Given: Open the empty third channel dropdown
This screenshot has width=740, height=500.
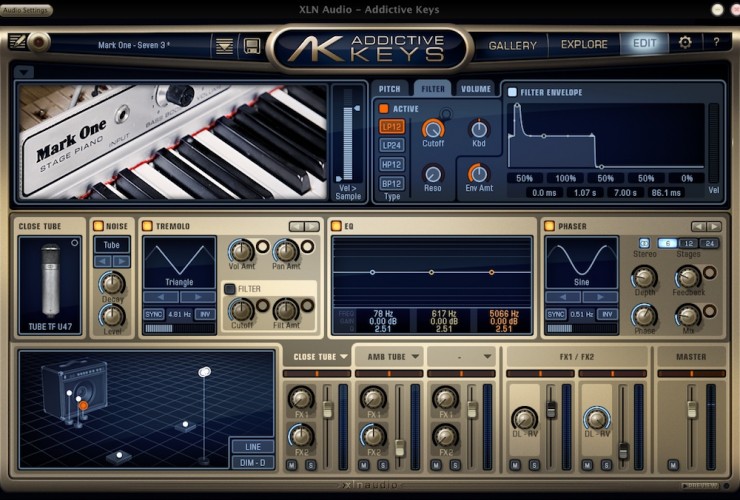Looking at the screenshot, I should click(x=487, y=357).
